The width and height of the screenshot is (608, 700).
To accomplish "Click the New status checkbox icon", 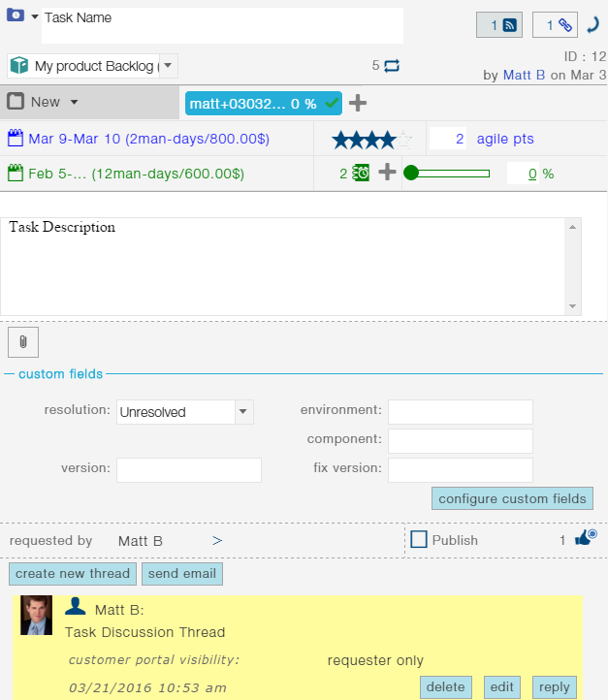I will click(16, 102).
